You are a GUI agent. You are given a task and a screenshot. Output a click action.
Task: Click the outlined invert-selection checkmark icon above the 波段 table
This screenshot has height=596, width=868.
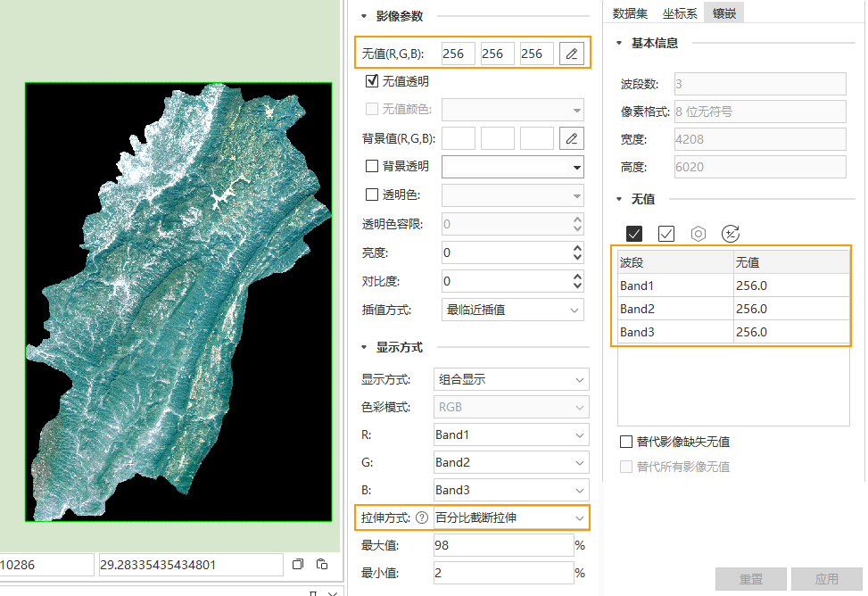(x=666, y=234)
